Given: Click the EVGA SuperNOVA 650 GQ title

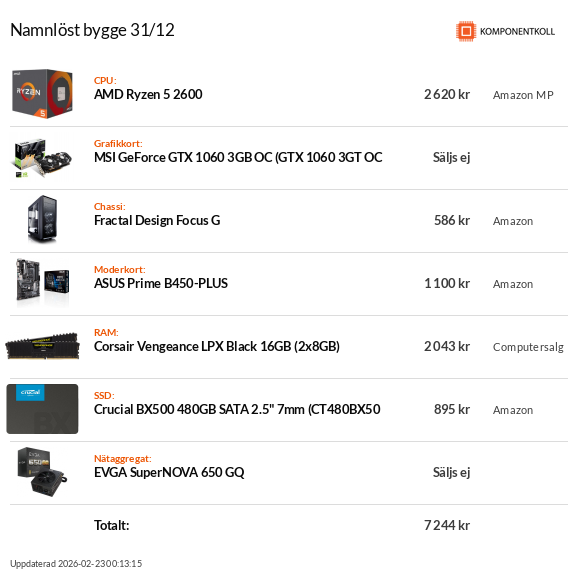Looking at the screenshot, I should pyautogui.click(x=169, y=472).
